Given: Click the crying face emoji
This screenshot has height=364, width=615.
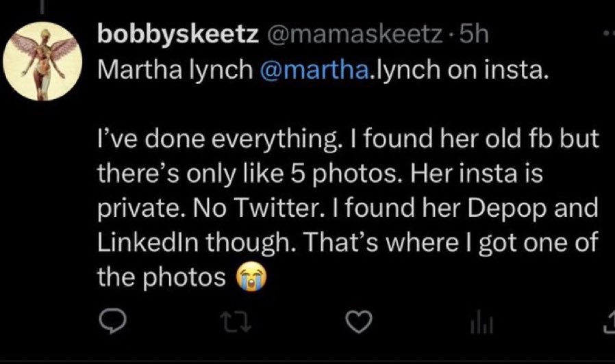Looking at the screenshot, I should (x=251, y=276).
